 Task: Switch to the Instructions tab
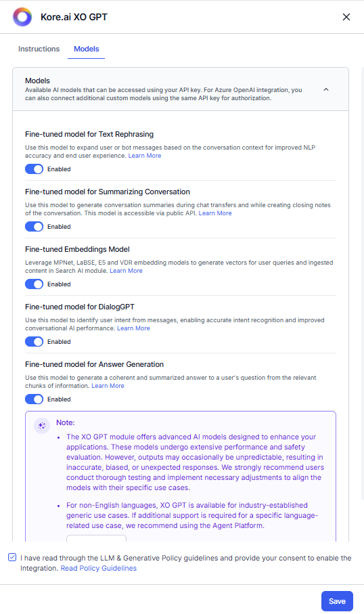[x=39, y=49]
